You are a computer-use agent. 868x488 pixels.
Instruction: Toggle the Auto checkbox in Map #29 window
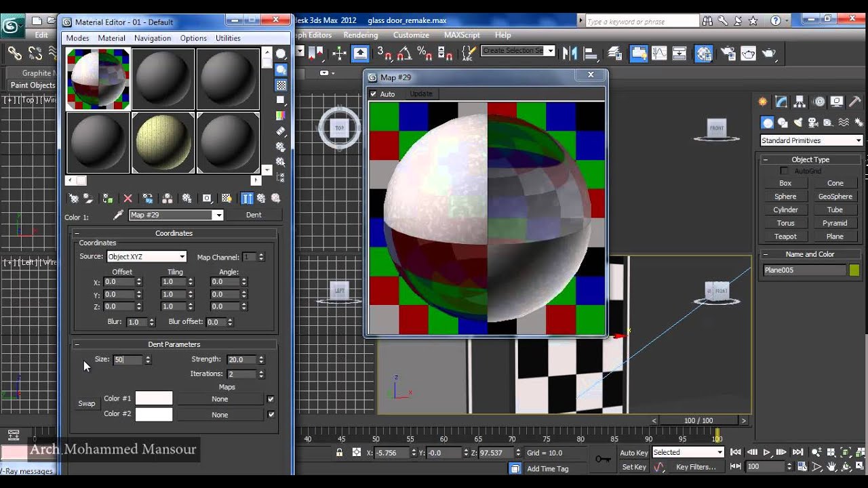tap(373, 94)
